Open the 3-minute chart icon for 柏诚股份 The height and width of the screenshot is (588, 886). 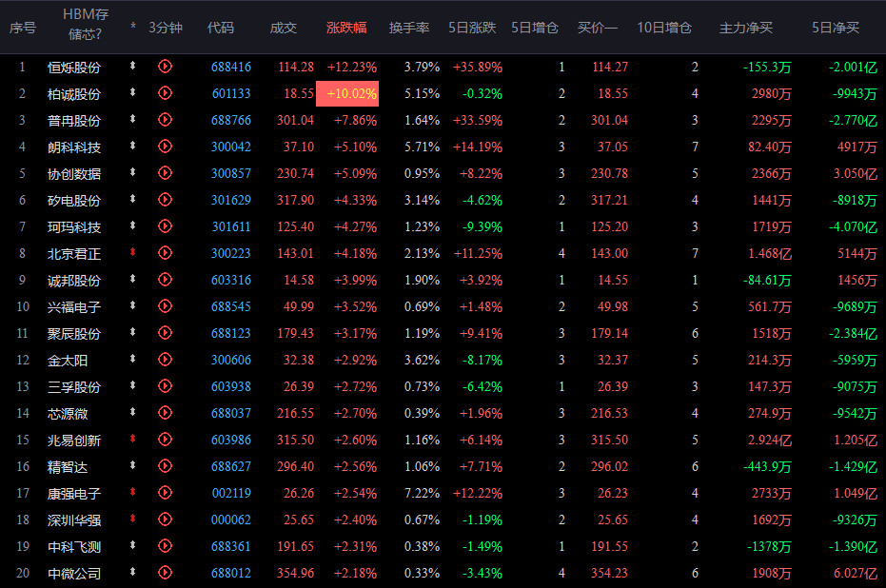pyautogui.click(x=165, y=93)
